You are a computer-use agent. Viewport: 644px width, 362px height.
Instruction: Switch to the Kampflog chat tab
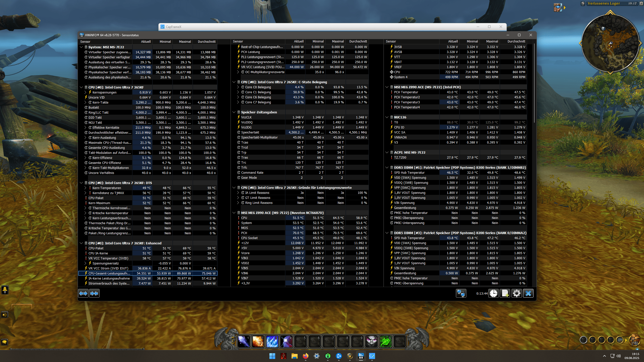pyautogui.click(x=44, y=307)
